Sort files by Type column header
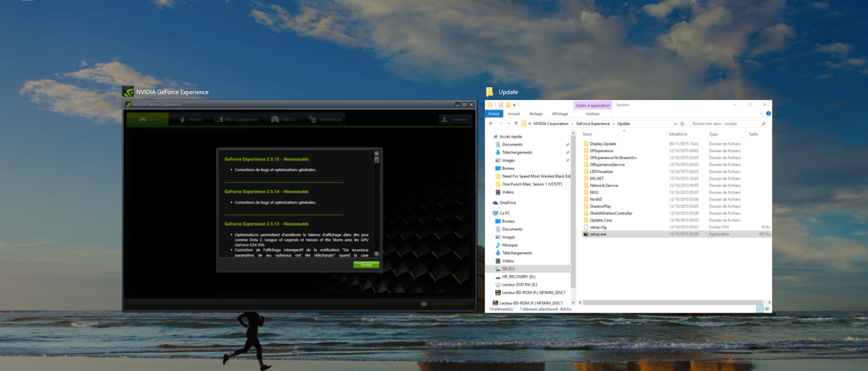Viewport: 868px width, 371px height. pos(713,134)
